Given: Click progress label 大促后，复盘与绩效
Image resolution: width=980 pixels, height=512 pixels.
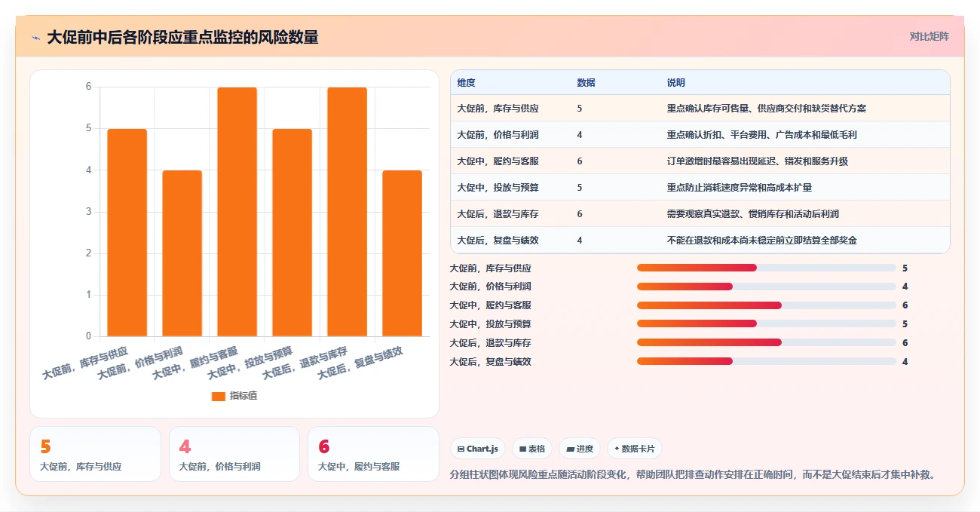Looking at the screenshot, I should [490, 361].
